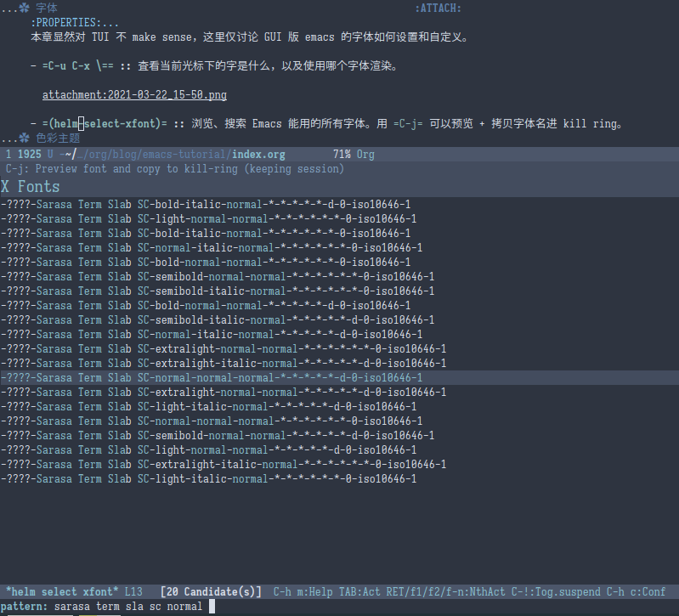The image size is (679, 616).
Task: Click the :ATTACH: tag on the heading
Action: point(438,8)
